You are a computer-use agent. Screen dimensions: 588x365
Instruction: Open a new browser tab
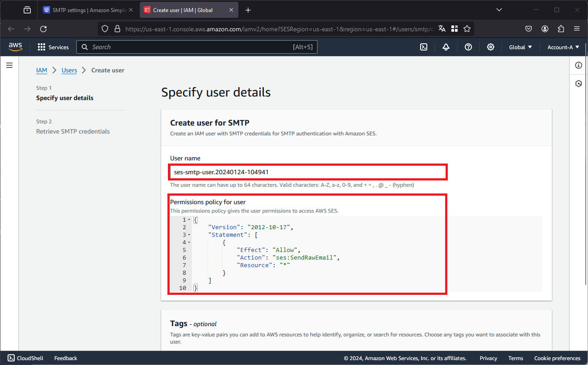coord(248,10)
